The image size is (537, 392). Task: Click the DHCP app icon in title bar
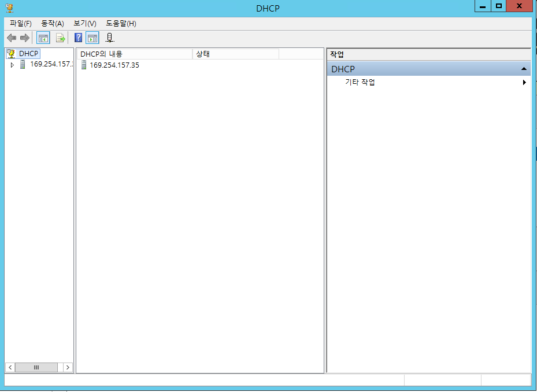pyautogui.click(x=9, y=8)
